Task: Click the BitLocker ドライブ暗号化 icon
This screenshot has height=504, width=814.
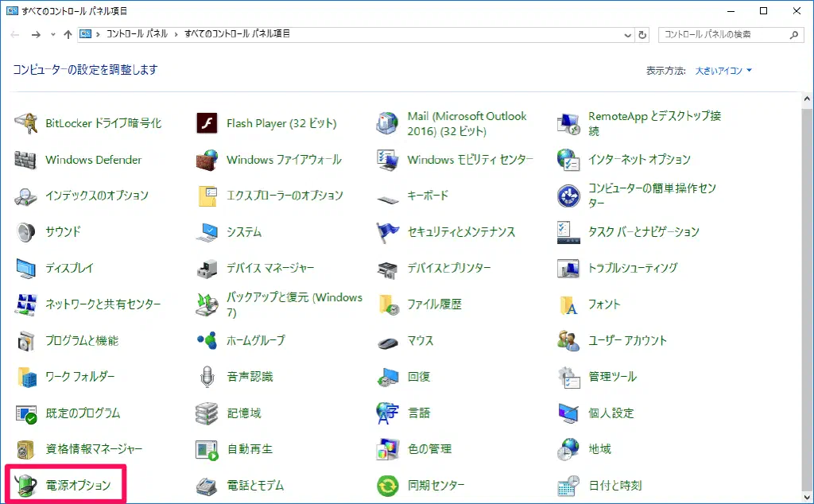Action: [26, 123]
